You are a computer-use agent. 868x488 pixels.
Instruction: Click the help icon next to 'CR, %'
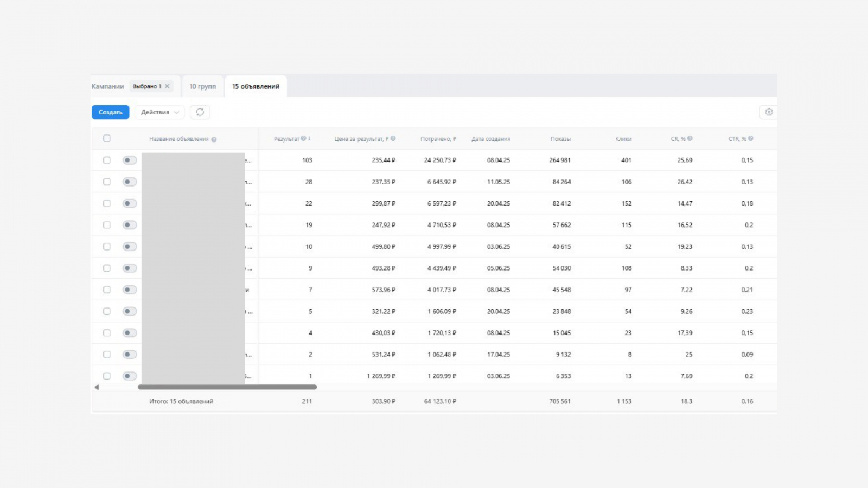tap(690, 139)
